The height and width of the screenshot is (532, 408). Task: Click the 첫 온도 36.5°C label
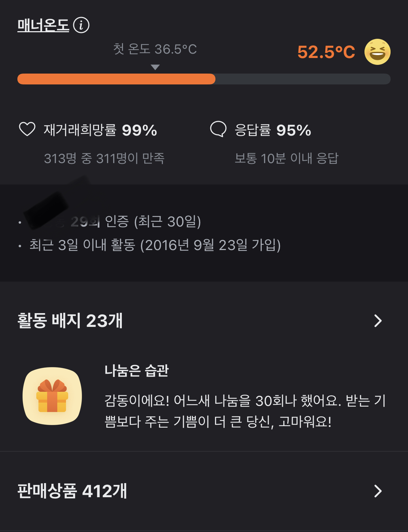tap(155, 49)
